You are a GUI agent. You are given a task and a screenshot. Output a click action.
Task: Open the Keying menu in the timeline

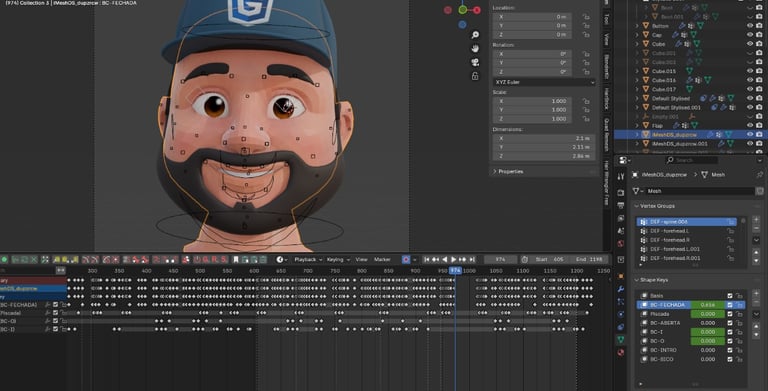pos(338,259)
